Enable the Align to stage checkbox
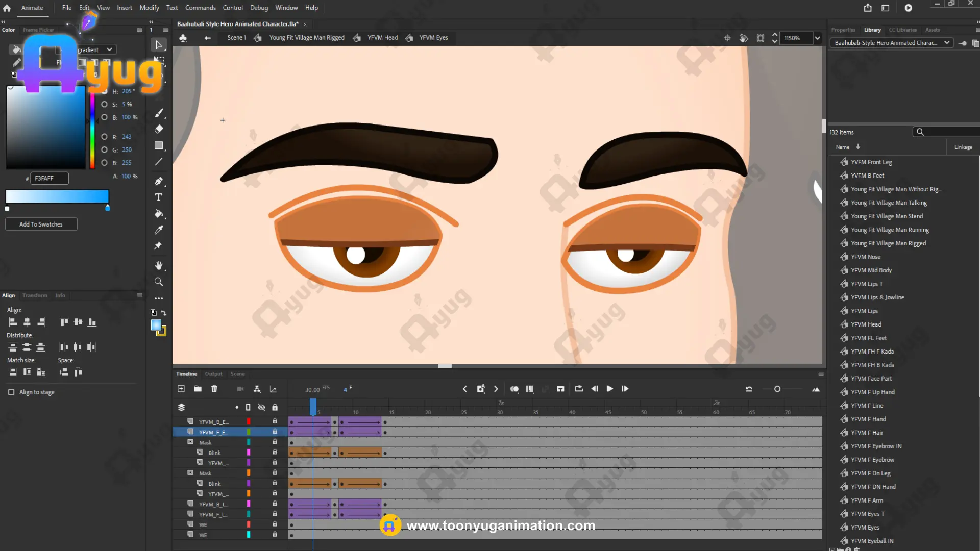The image size is (980, 551). [x=11, y=392]
